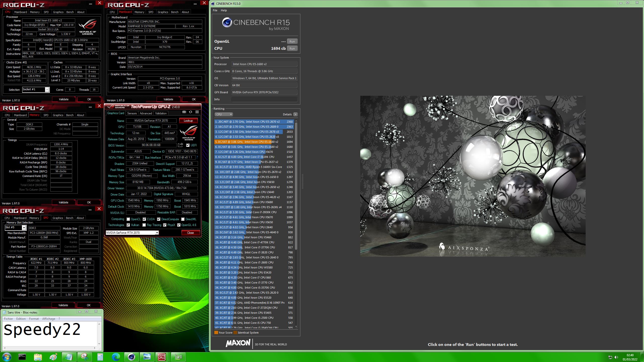
Task: Toggle the OpenCL checkbox
Action: [128, 219]
